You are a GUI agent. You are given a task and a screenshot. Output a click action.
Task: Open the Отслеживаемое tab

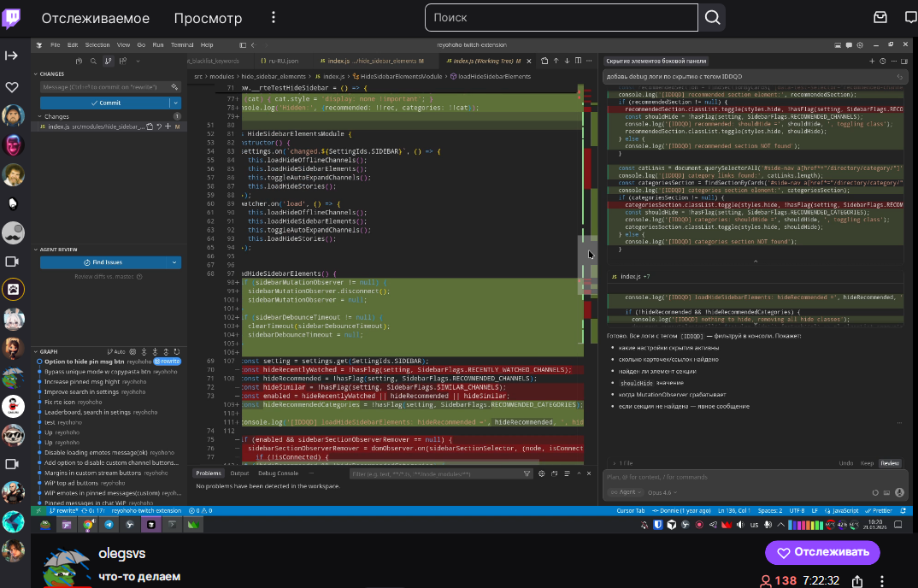(x=96, y=18)
